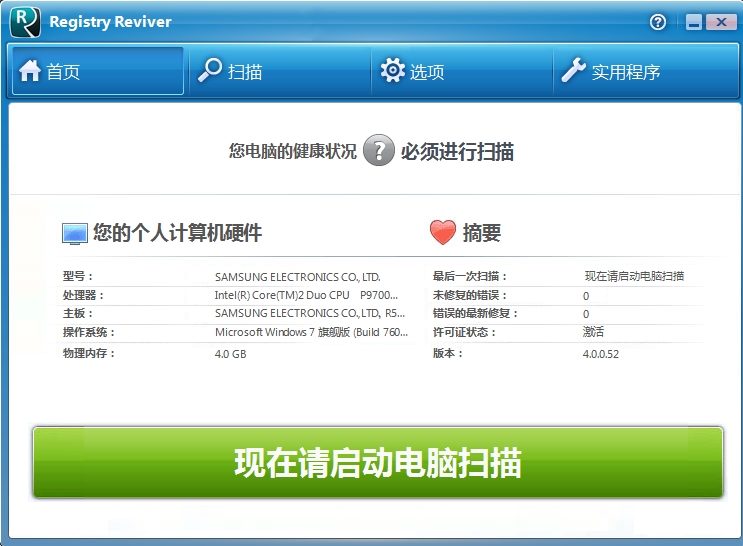The image size is (743, 546).
Task: Click the 未修复的错误 value 0
Action: coord(586,296)
